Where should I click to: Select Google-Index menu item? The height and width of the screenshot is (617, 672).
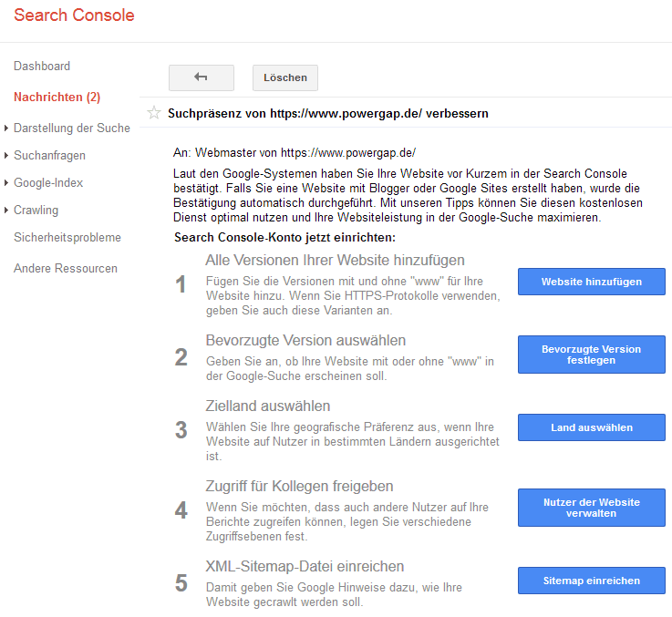pos(48,183)
